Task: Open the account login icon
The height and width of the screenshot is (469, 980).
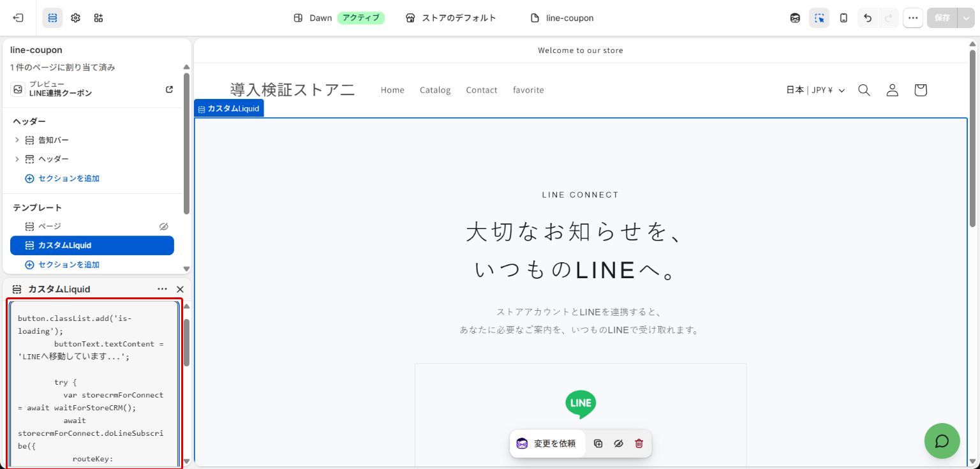Action: tap(892, 90)
